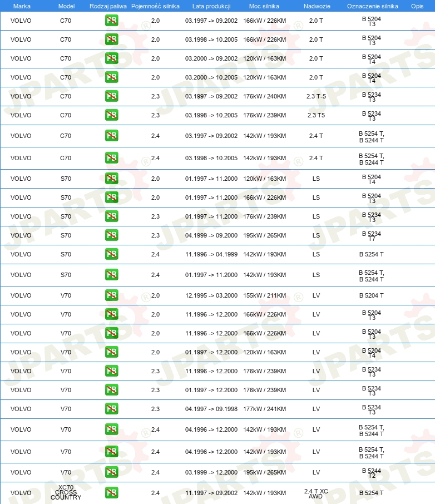The image size is (435, 504).
Task: Click petrol icon in S70 195kW / 265KM row
Action: pyautogui.click(x=112, y=235)
